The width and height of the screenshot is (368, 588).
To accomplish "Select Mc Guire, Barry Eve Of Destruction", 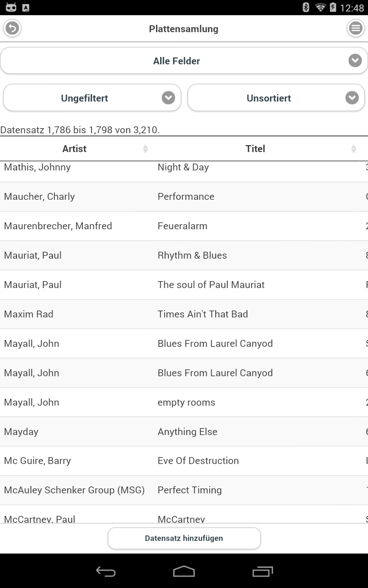I will (x=184, y=461).
